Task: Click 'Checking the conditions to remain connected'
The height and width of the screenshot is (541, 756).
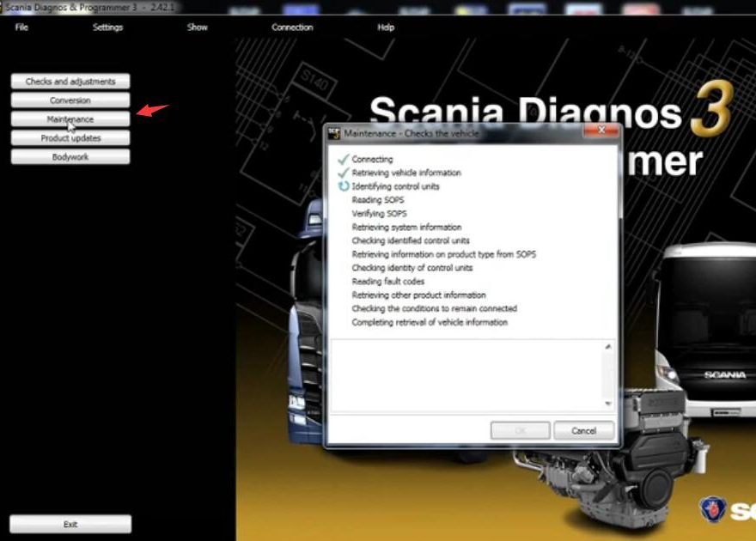Action: [x=435, y=308]
